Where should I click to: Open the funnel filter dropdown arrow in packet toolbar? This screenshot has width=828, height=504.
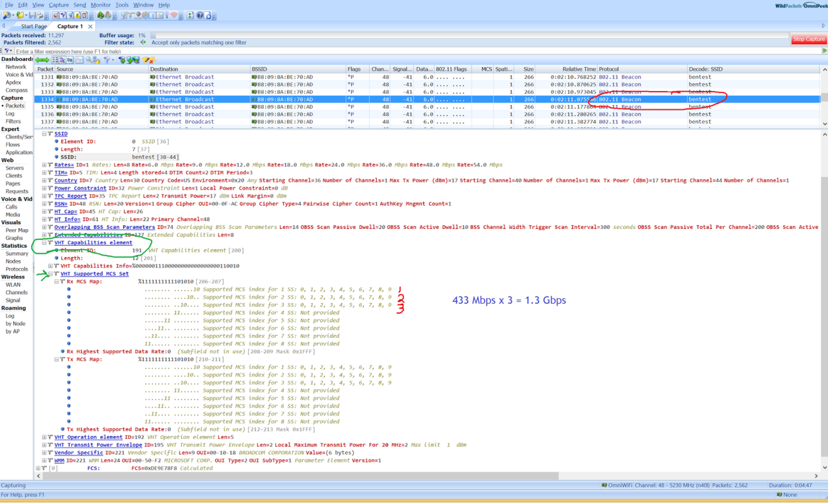113,60
